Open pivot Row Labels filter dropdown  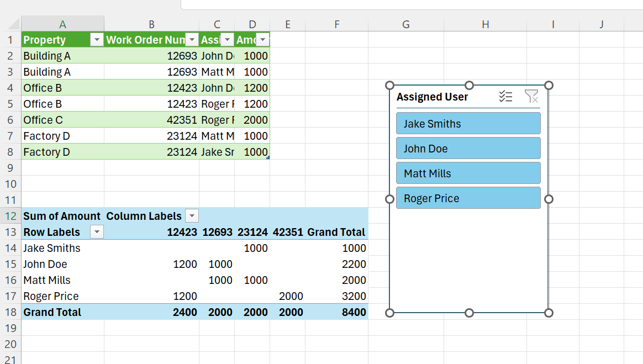click(97, 232)
